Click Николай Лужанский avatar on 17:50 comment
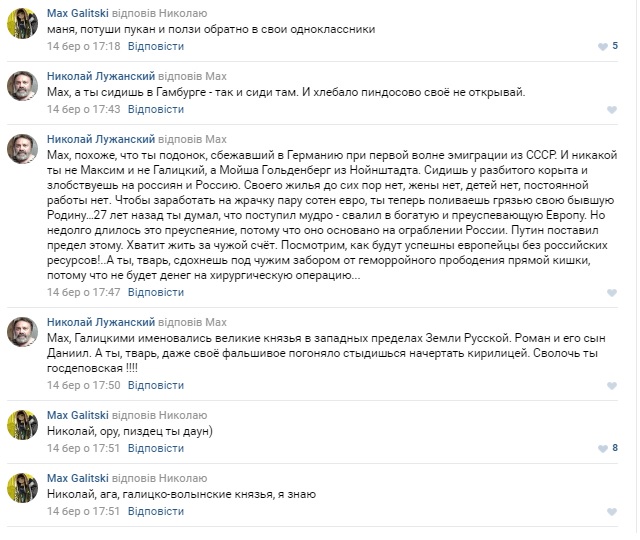 pyautogui.click(x=22, y=332)
